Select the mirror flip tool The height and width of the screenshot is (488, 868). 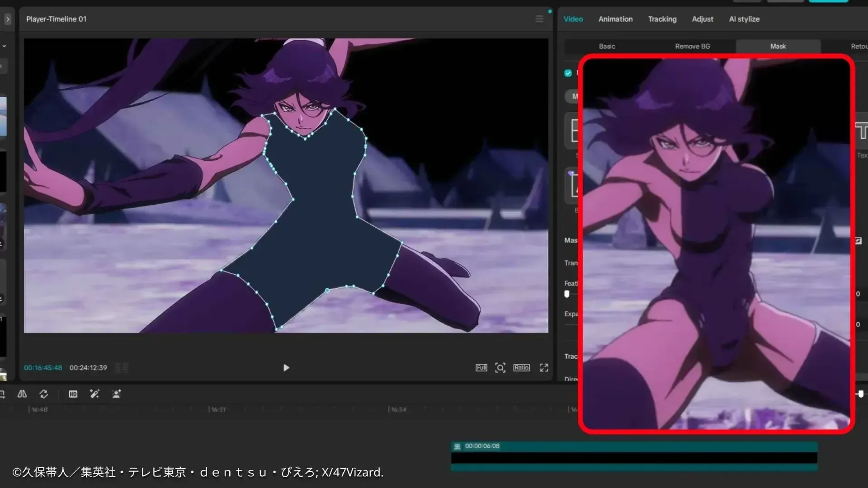[x=22, y=394]
